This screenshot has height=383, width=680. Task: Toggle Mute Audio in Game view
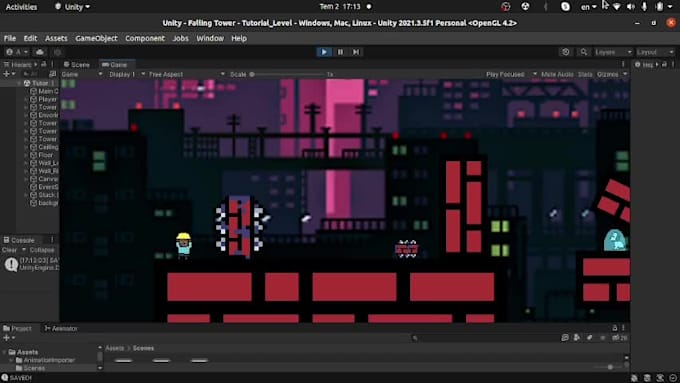click(557, 75)
